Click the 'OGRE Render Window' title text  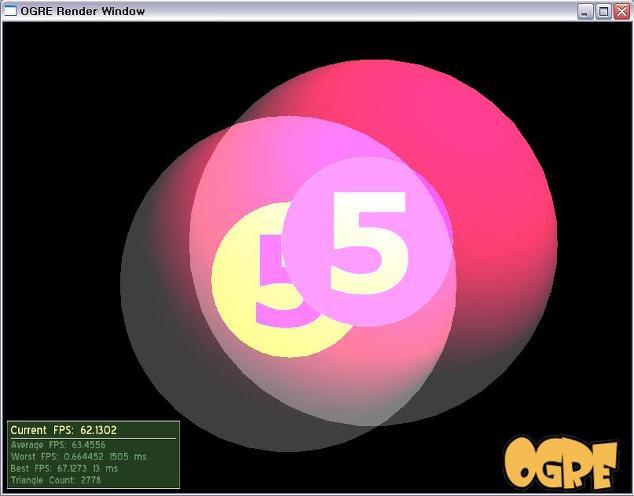point(82,11)
